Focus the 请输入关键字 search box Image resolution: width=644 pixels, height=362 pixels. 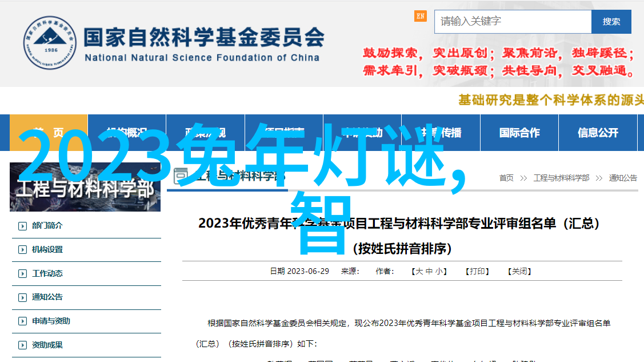[x=513, y=22]
